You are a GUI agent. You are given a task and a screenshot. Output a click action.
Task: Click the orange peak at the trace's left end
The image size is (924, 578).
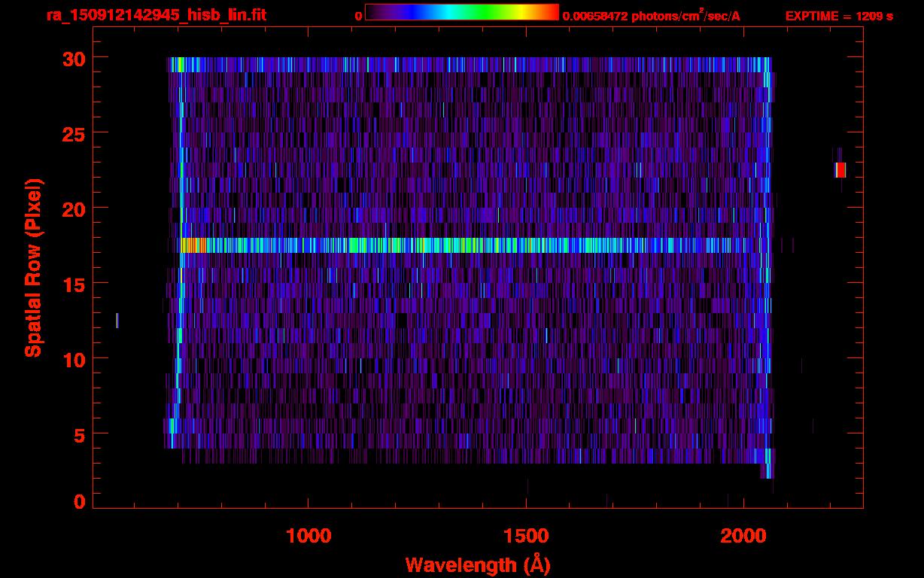point(194,245)
